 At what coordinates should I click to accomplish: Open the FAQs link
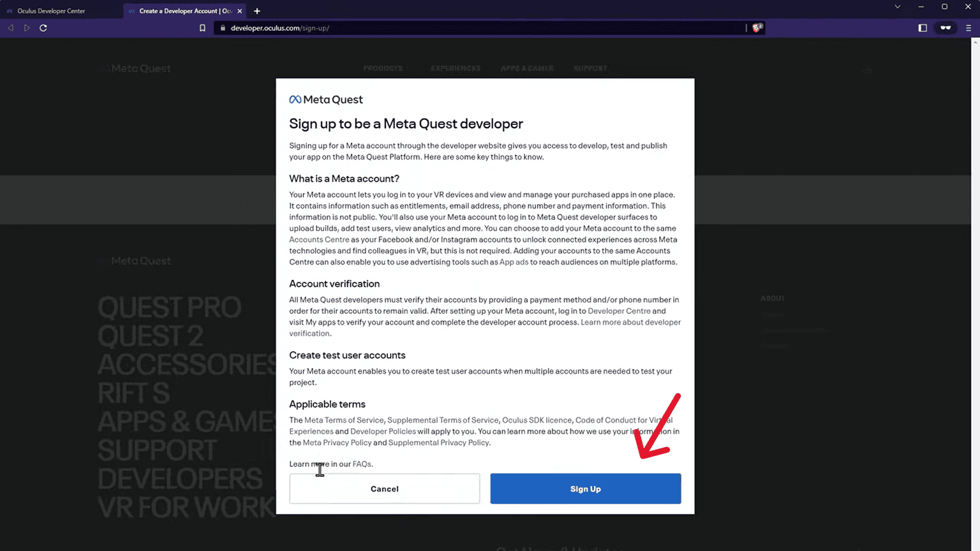(x=362, y=464)
